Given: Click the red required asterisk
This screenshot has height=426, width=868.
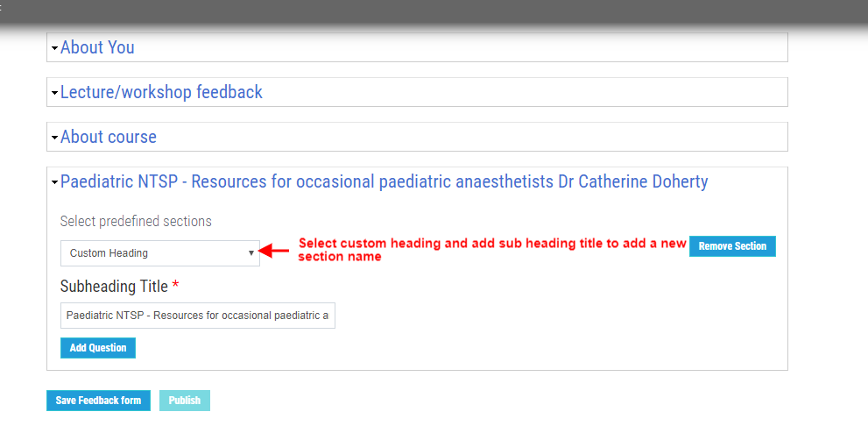Looking at the screenshot, I should [x=175, y=285].
